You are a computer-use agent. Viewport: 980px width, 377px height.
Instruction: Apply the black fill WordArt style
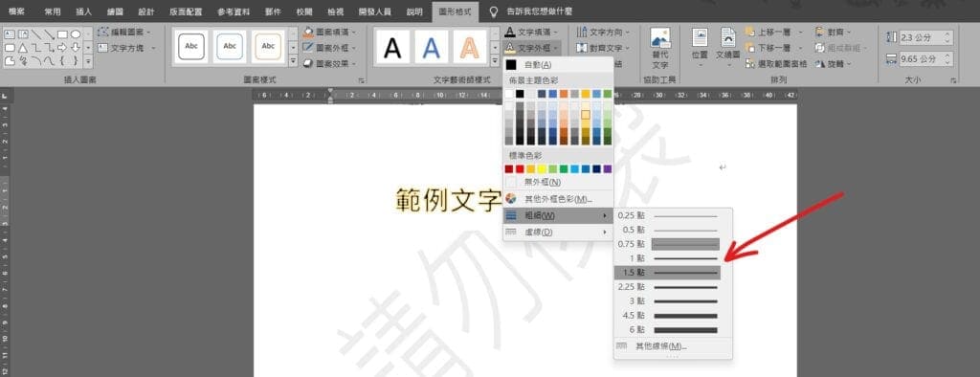tap(392, 48)
